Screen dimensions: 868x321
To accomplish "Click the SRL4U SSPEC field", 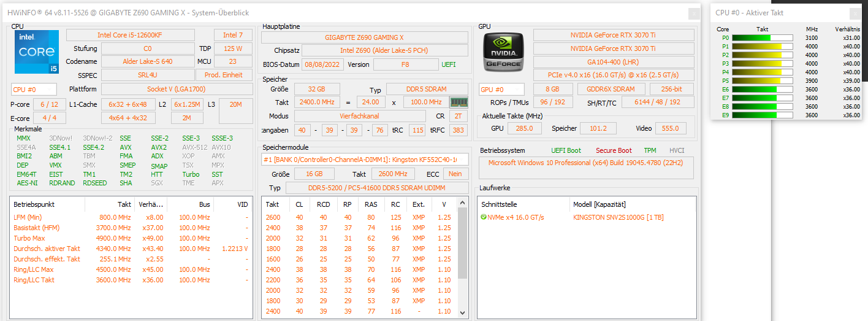I will [x=147, y=74].
